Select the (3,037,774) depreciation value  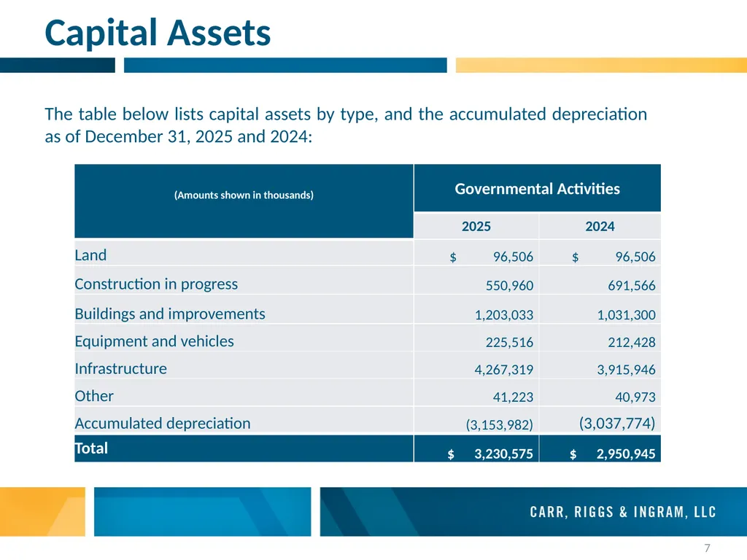coord(617,424)
